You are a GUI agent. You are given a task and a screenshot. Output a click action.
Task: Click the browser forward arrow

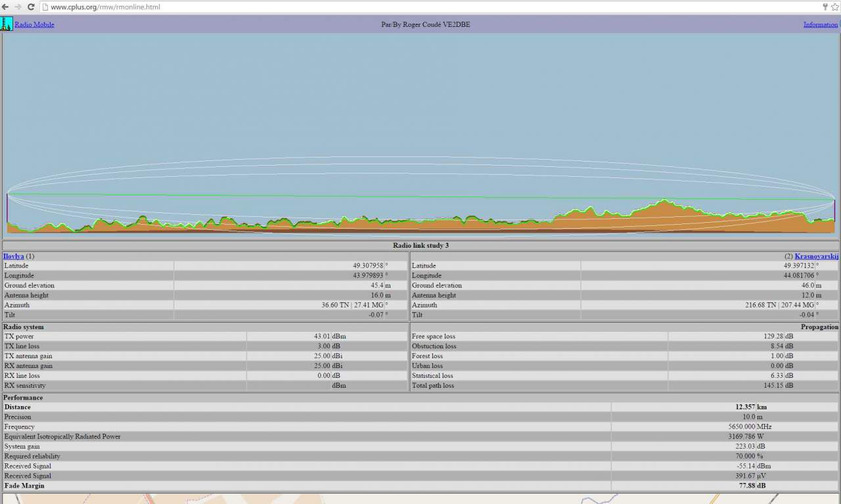(18, 7)
